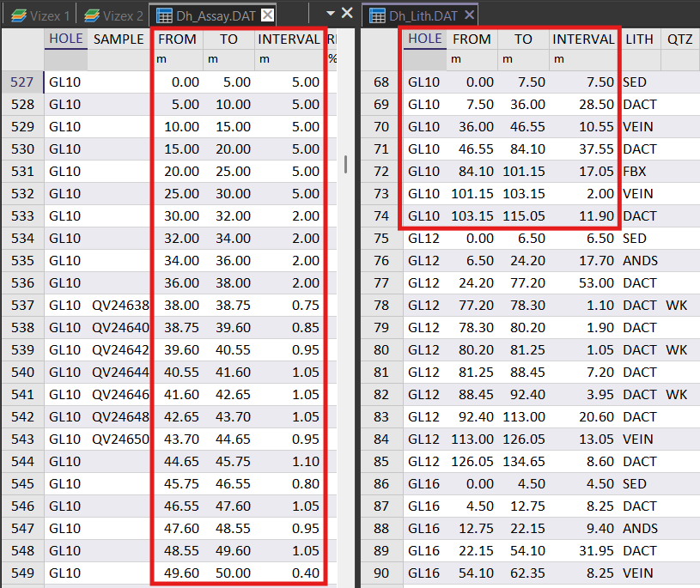The image size is (700, 588).
Task: Select the SAMPLE column header
Action: tap(119, 39)
